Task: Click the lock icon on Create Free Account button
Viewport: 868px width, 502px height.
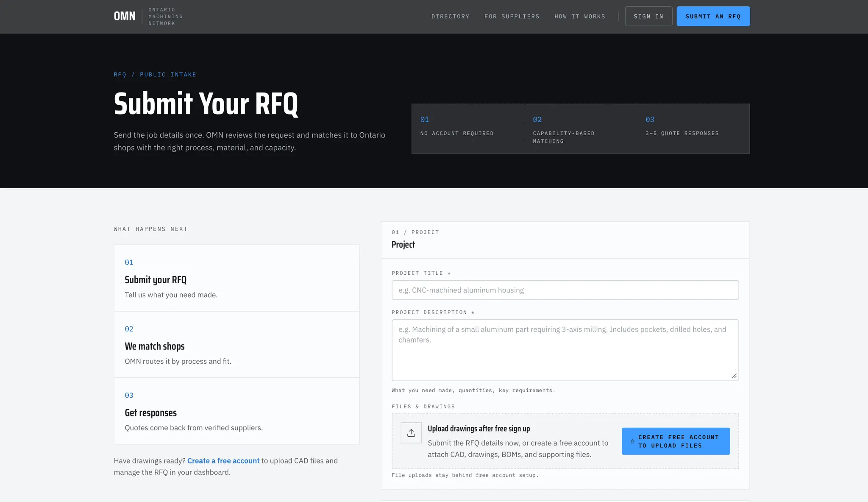Action: coord(632,441)
